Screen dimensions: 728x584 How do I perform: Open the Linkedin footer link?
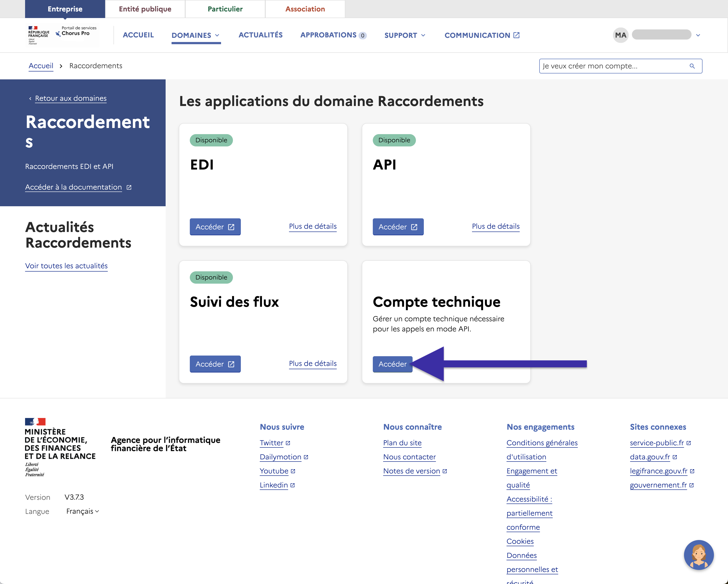pos(274,485)
